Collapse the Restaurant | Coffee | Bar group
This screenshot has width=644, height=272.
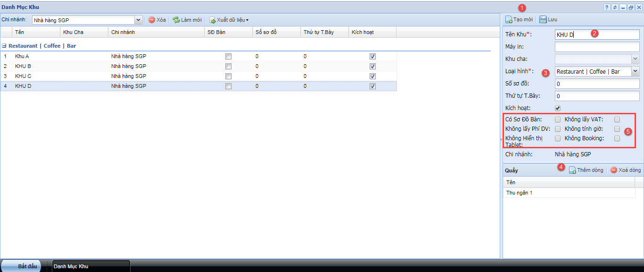[4, 46]
